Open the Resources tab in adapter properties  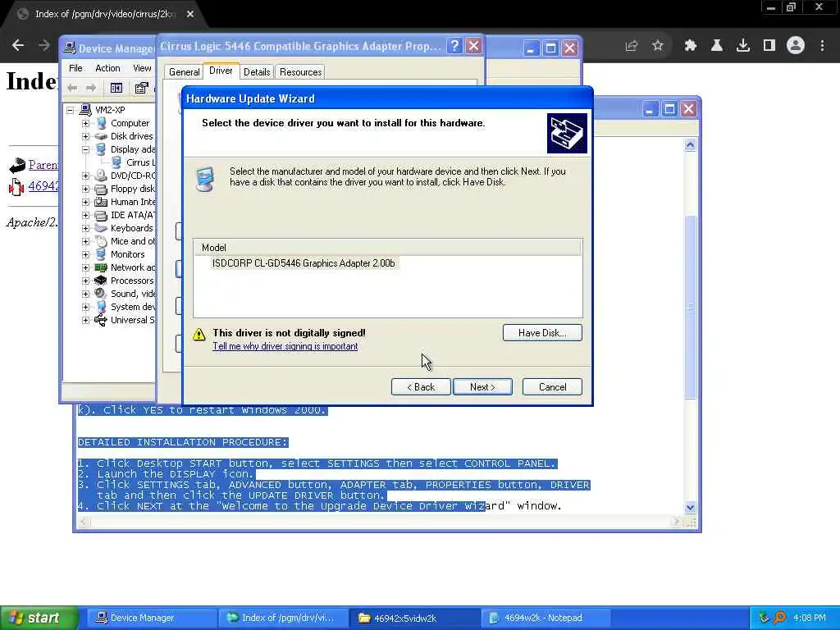300,72
